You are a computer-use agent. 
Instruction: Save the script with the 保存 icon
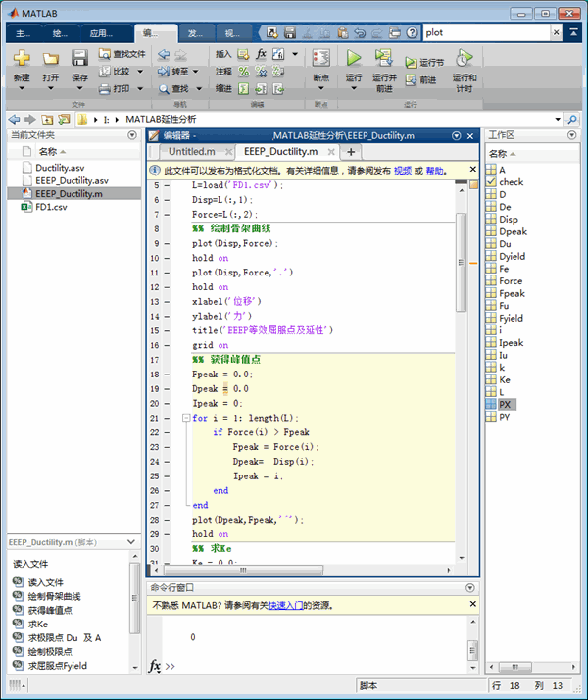(79, 58)
